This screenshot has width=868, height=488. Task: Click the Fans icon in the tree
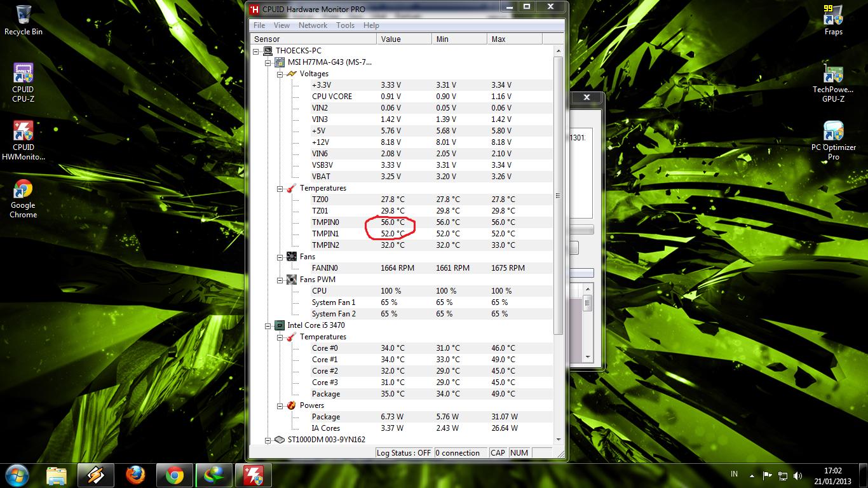point(292,257)
